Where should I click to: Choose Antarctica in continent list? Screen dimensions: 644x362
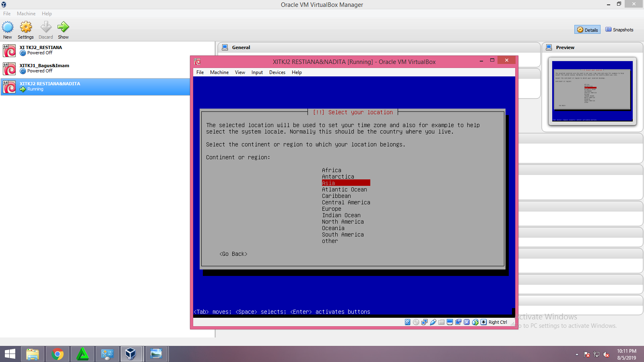pos(338,177)
